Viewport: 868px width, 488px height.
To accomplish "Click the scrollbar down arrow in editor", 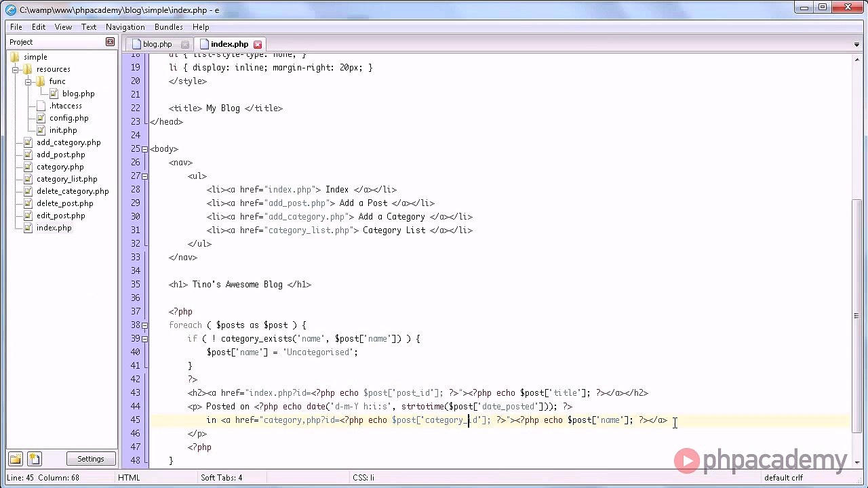I will 856,462.
